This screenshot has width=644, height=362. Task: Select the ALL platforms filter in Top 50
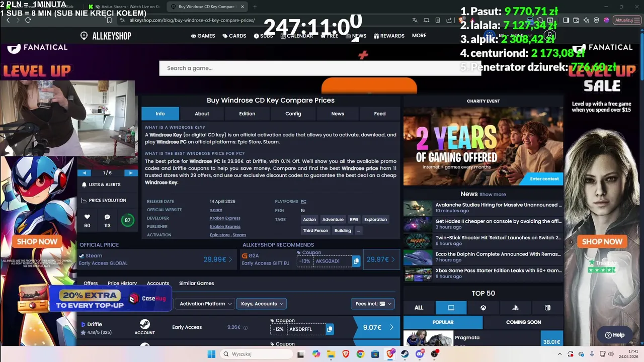[419, 308]
